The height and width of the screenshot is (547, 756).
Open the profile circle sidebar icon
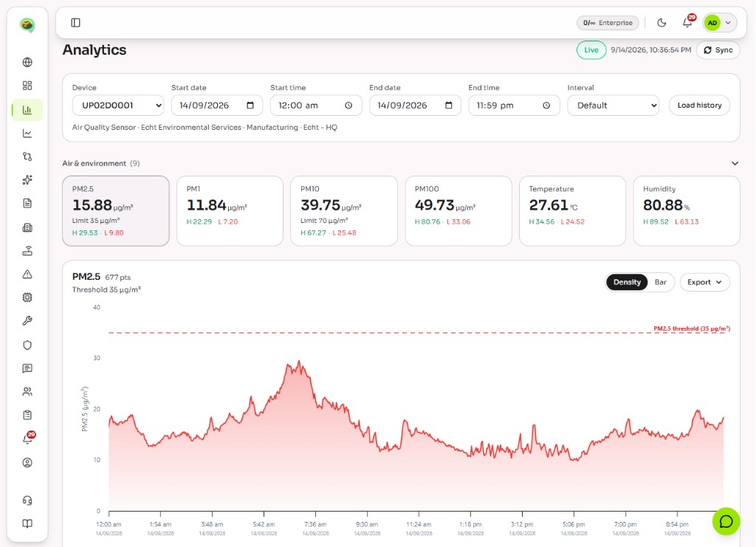point(27,463)
